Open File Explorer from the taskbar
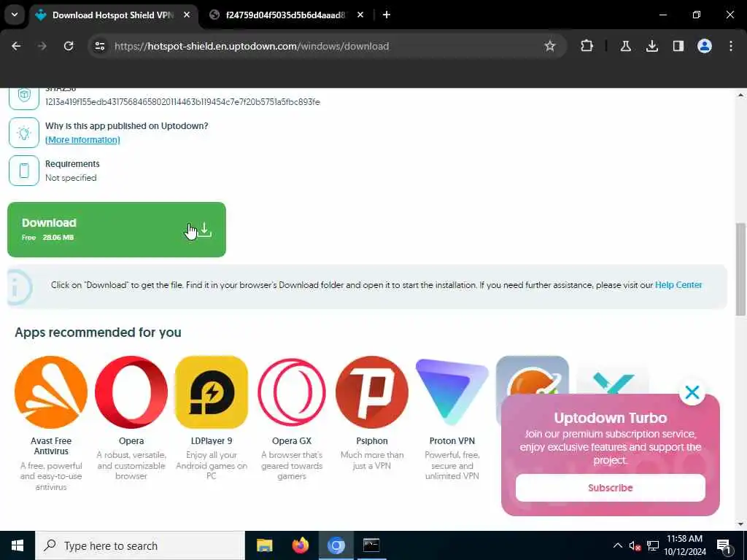Image resolution: width=747 pixels, height=560 pixels. point(264,545)
